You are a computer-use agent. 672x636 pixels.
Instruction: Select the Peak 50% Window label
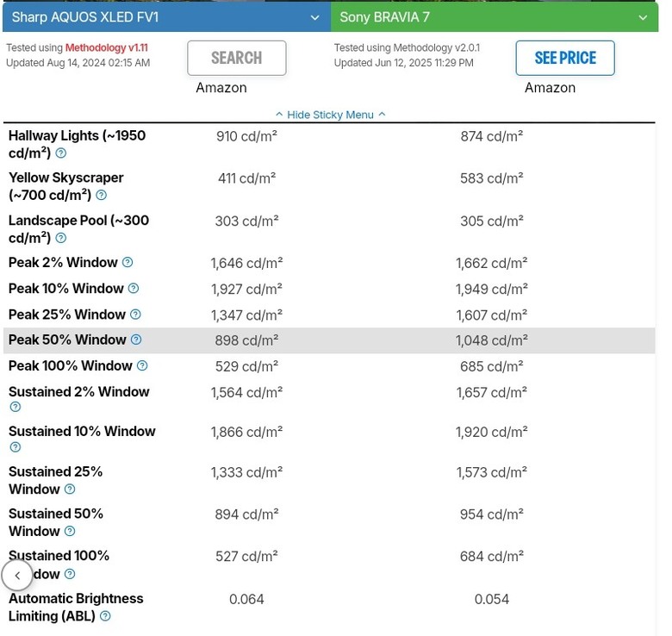[x=67, y=340]
